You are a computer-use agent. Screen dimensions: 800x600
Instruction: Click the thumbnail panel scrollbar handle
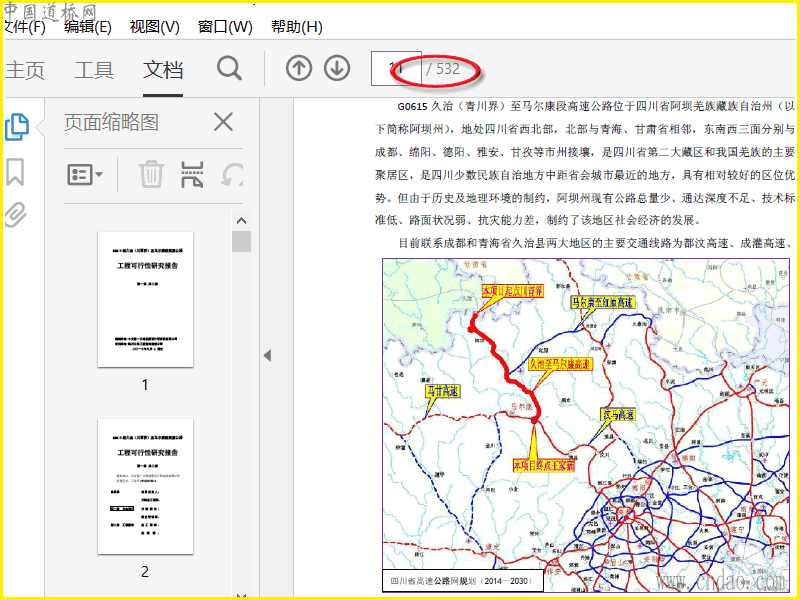[x=241, y=241]
